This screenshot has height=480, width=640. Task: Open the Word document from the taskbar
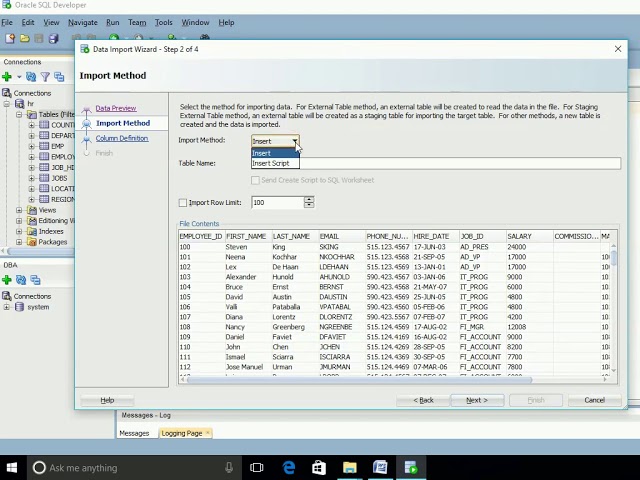(380, 468)
